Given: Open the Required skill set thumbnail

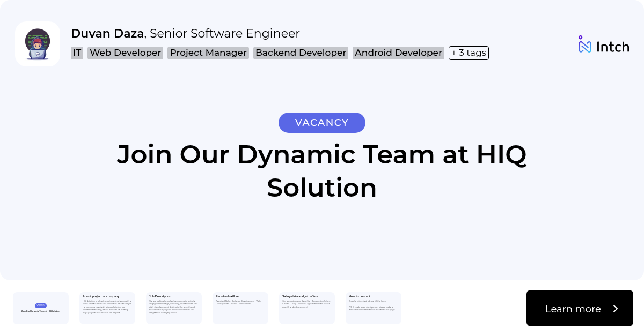Looking at the screenshot, I should pyautogui.click(x=240, y=308).
